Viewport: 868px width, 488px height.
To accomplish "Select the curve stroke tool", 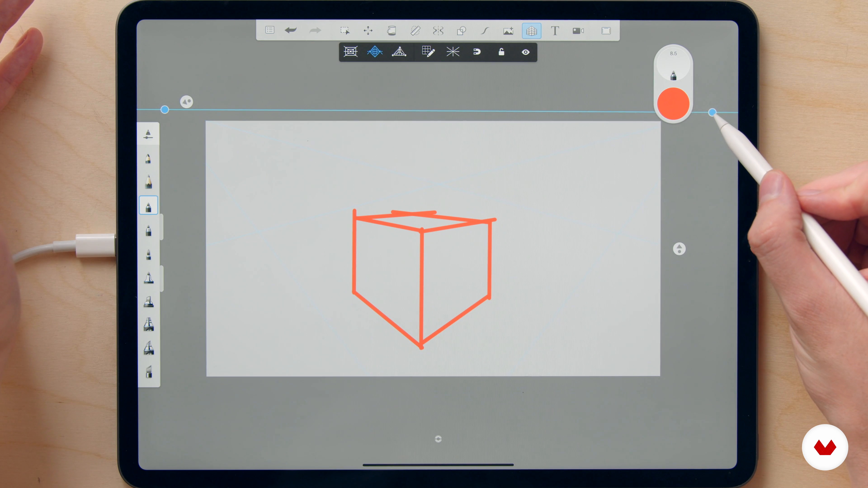I will (x=485, y=31).
